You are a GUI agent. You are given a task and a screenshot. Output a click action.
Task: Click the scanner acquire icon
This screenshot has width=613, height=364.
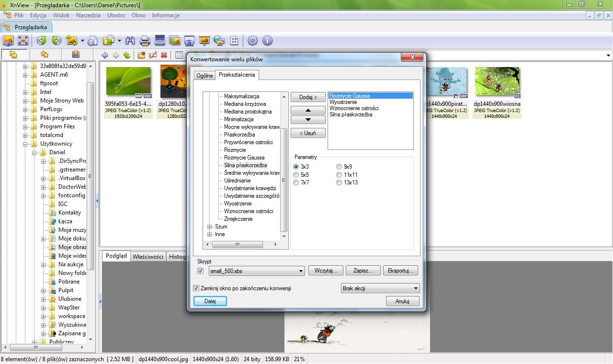tap(159, 41)
